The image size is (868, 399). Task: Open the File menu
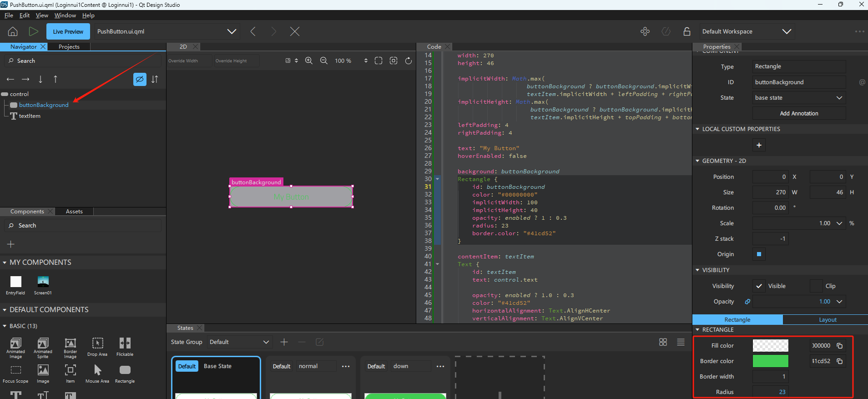pyautogui.click(x=9, y=15)
